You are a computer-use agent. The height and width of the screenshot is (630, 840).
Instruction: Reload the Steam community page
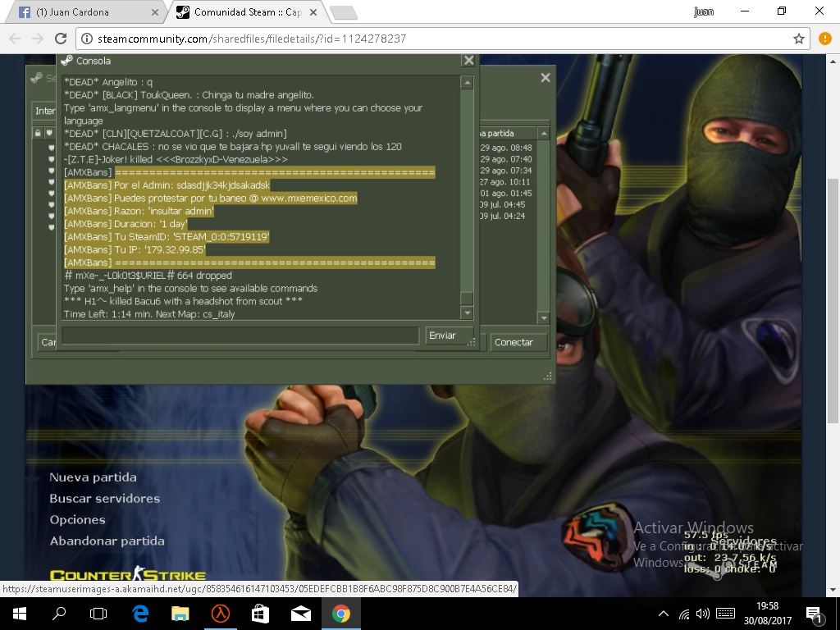click(61, 39)
